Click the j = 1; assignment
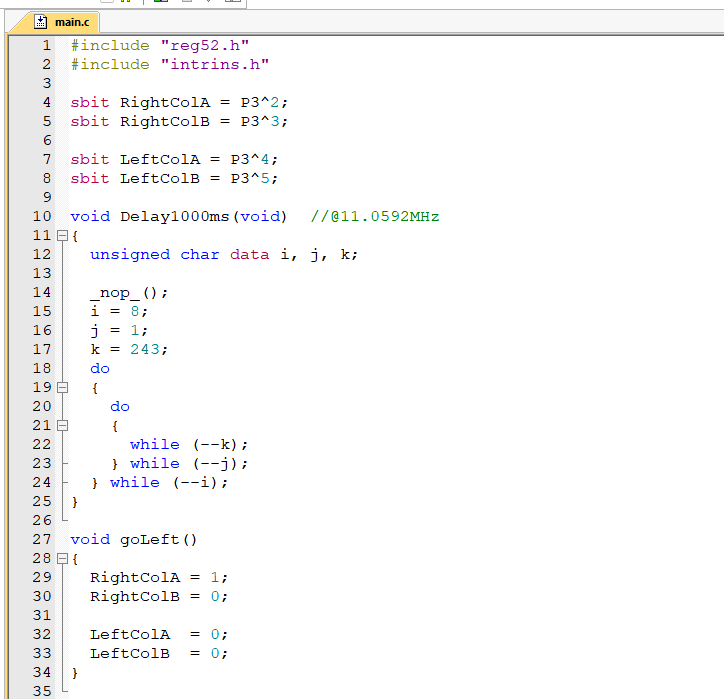This screenshot has height=699, width=724. pos(119,330)
